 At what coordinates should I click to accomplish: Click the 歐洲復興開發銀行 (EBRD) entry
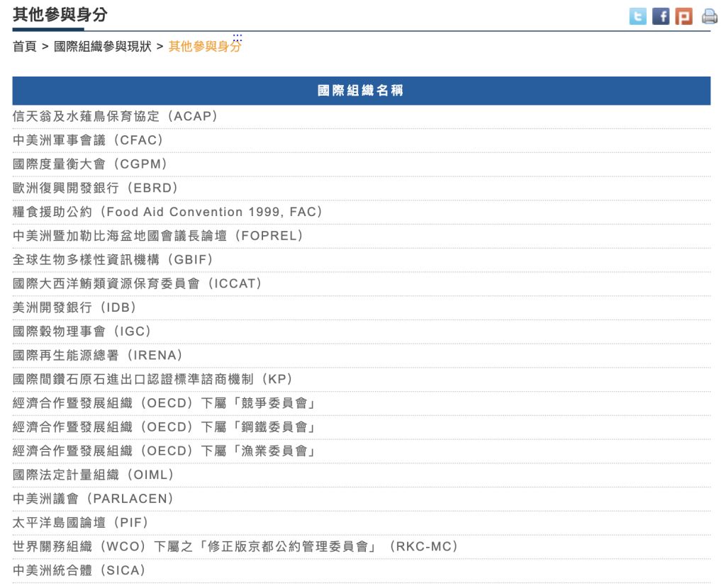[96, 188]
